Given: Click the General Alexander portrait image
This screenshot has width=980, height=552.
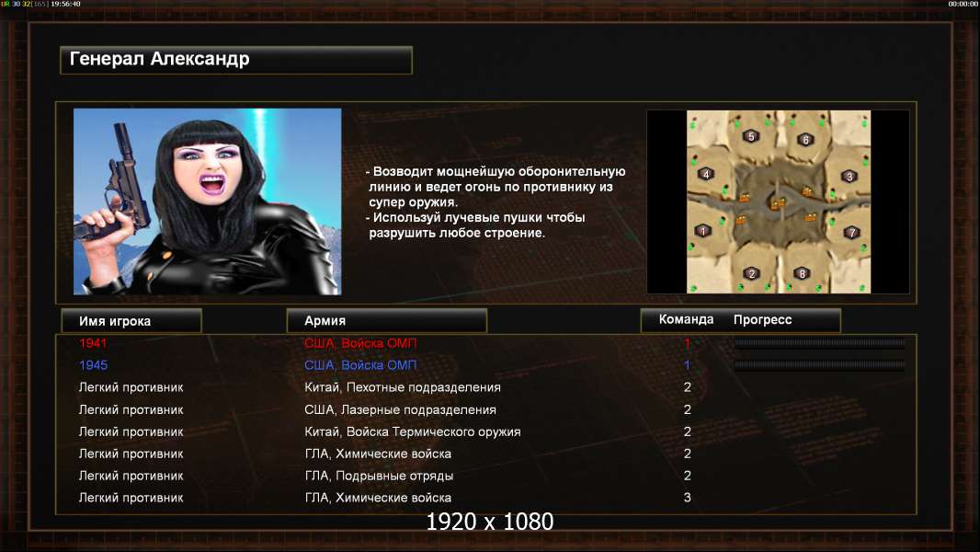Looking at the screenshot, I should pos(208,201).
